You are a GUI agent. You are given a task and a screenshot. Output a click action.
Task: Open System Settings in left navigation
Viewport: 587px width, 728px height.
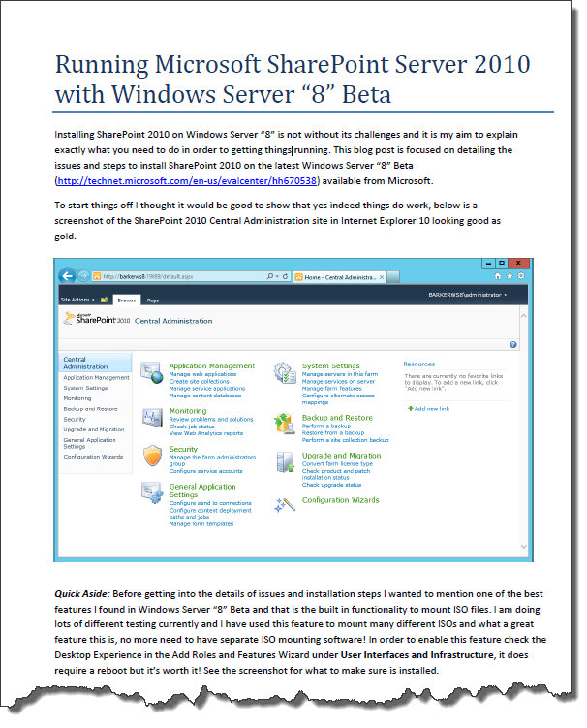tap(85, 388)
